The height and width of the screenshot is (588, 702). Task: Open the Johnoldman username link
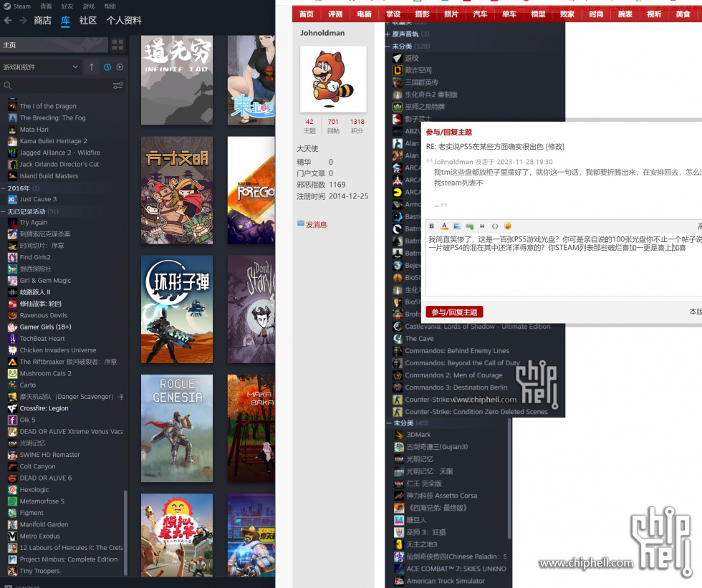tap(322, 33)
